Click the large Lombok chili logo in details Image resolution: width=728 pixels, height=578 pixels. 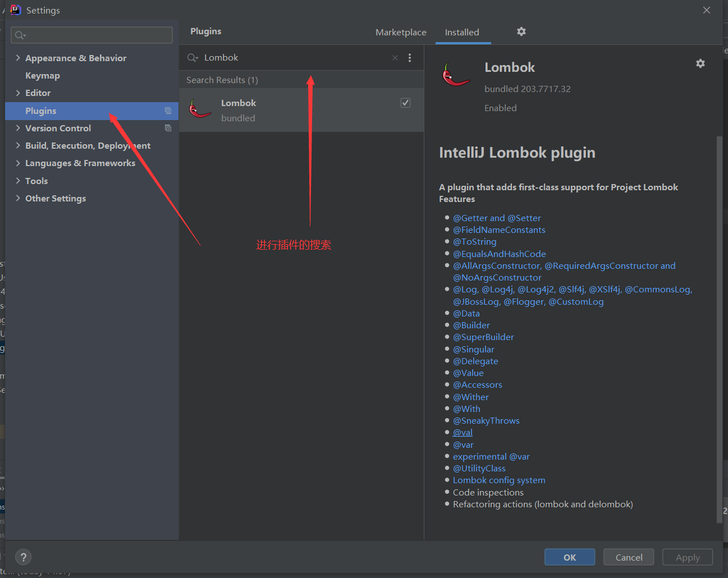pos(455,75)
